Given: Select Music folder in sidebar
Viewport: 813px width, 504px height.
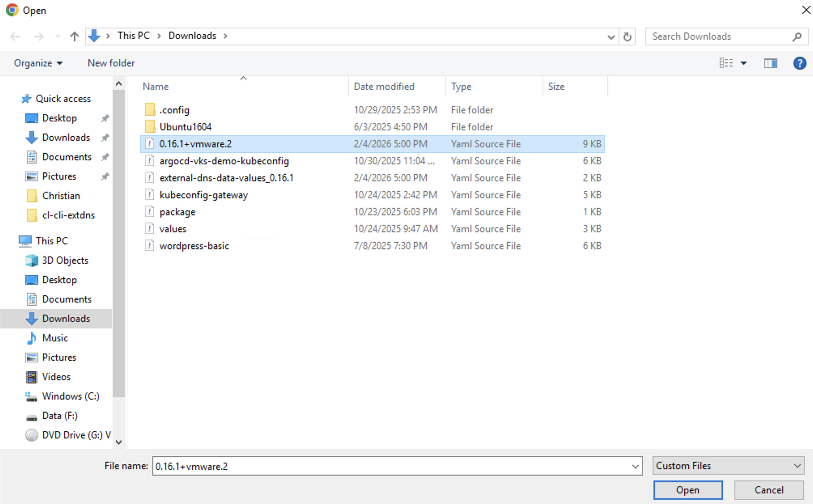Looking at the screenshot, I should 55,338.
